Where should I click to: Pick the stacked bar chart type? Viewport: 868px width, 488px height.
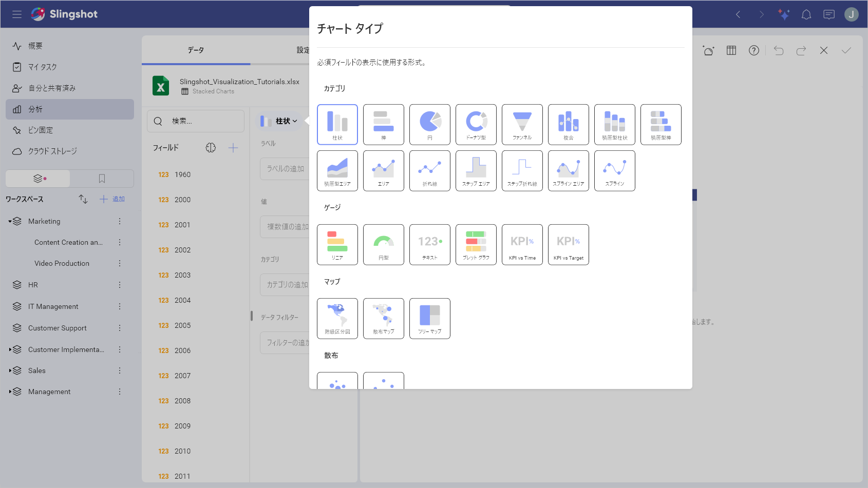[x=661, y=125]
